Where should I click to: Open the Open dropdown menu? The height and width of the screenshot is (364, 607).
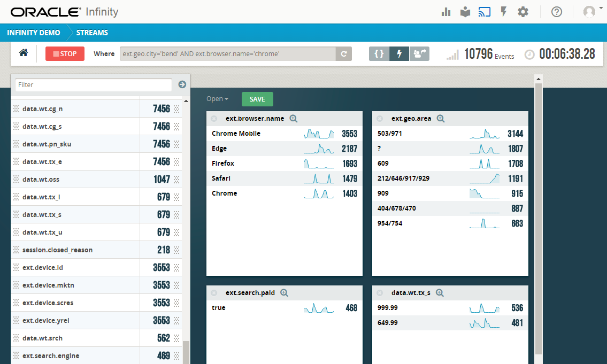pyautogui.click(x=217, y=99)
